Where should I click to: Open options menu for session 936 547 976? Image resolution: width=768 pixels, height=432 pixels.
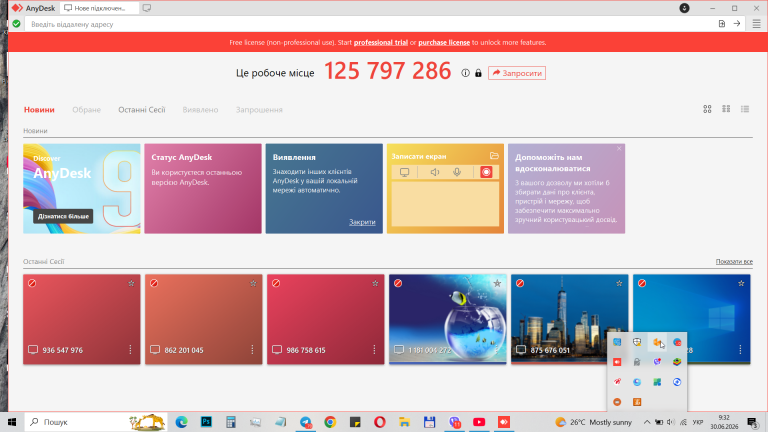coord(130,350)
